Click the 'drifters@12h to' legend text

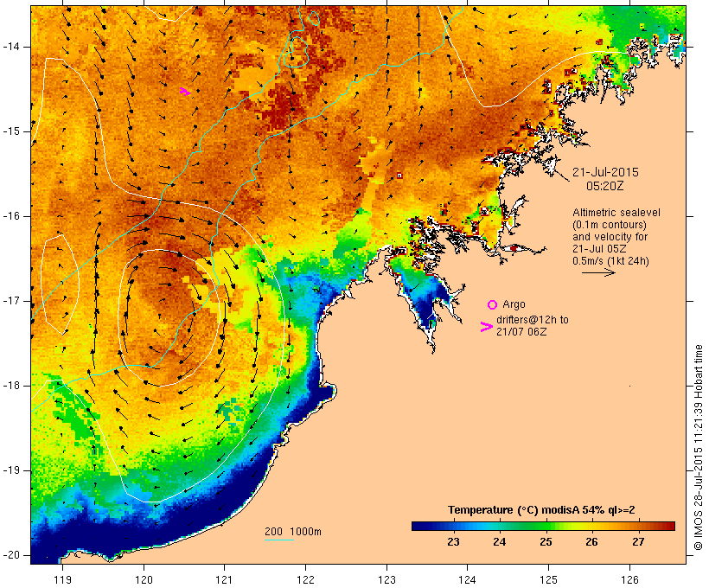click(x=533, y=320)
